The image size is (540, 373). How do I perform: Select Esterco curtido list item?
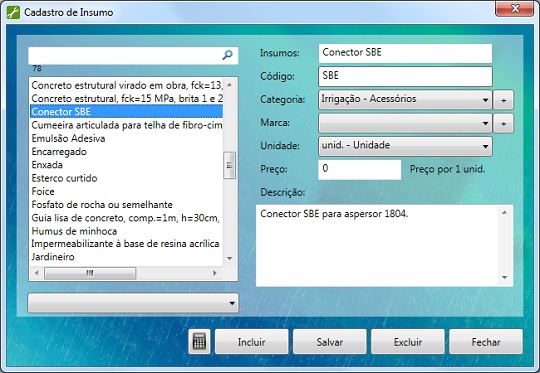(64, 178)
